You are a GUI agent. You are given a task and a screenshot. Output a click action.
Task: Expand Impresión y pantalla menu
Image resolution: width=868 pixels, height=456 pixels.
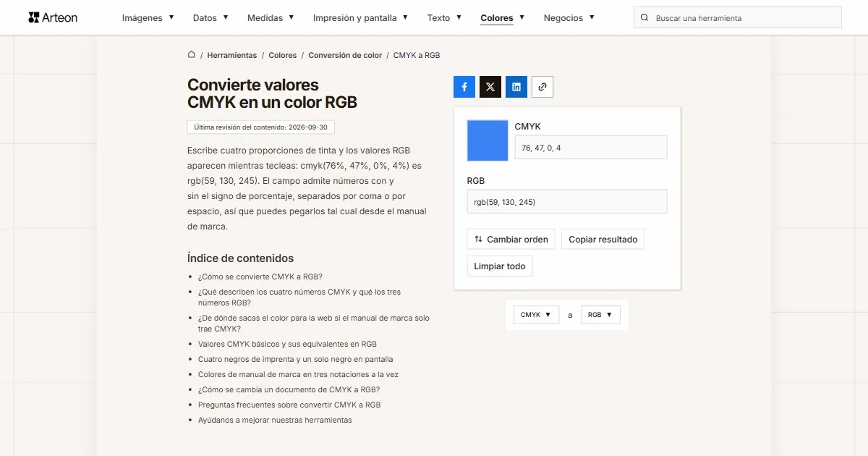pos(360,17)
